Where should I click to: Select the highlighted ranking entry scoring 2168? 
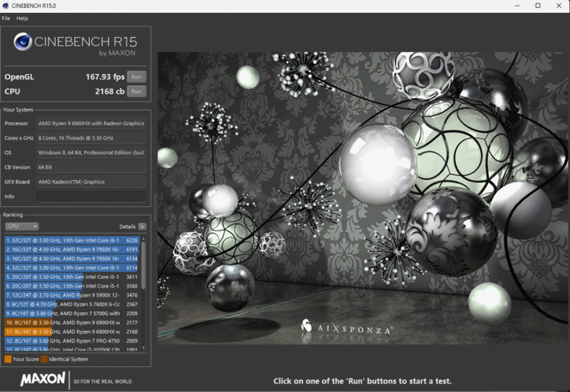(x=71, y=331)
